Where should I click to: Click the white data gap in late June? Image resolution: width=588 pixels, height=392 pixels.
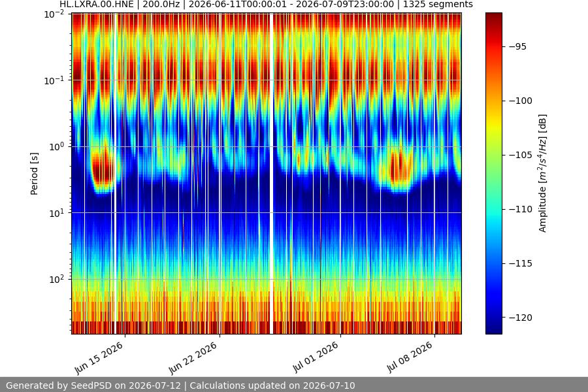(x=271, y=173)
